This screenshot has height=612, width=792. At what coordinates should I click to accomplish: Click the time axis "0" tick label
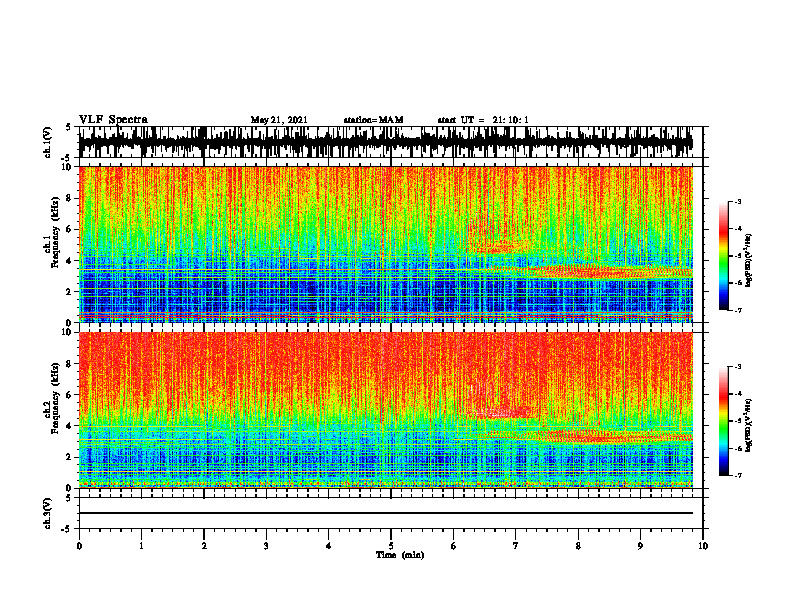pyautogui.click(x=79, y=546)
